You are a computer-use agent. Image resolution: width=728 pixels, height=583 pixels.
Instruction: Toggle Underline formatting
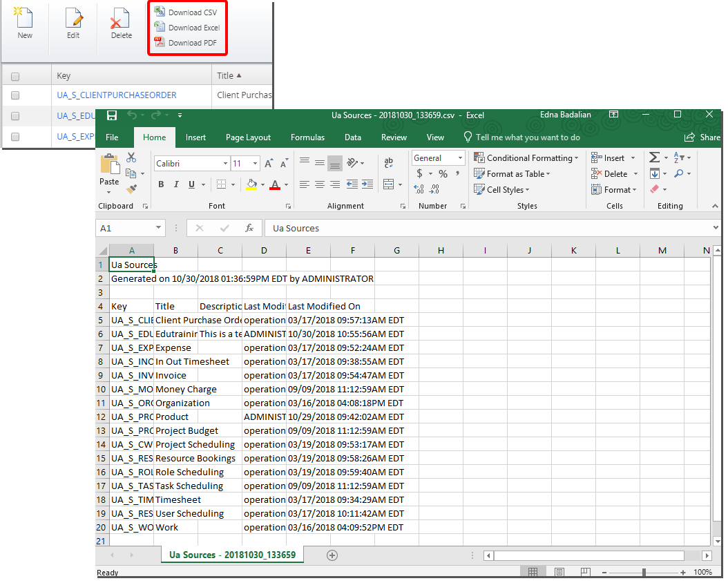click(192, 184)
